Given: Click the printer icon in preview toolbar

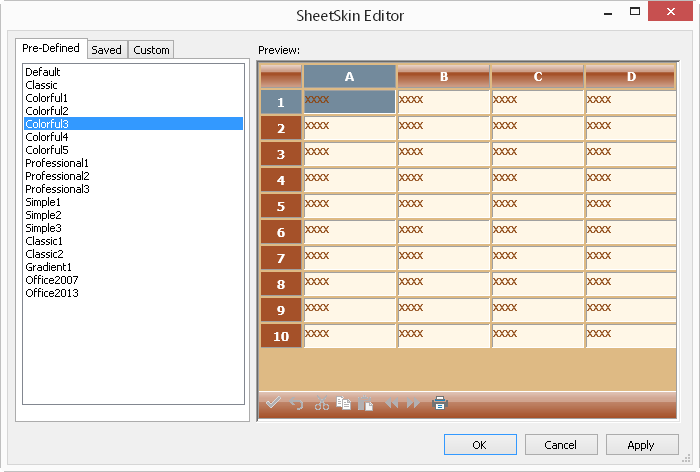Looking at the screenshot, I should tap(440, 403).
